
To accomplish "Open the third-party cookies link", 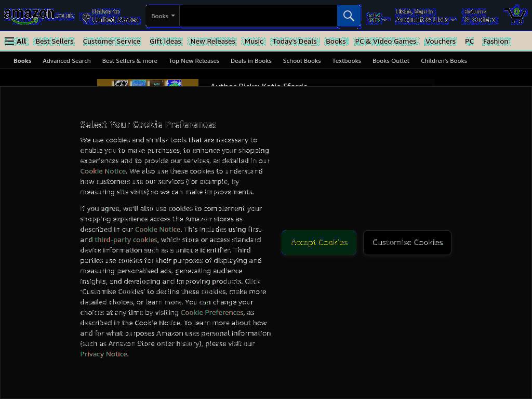I will 126,240.
